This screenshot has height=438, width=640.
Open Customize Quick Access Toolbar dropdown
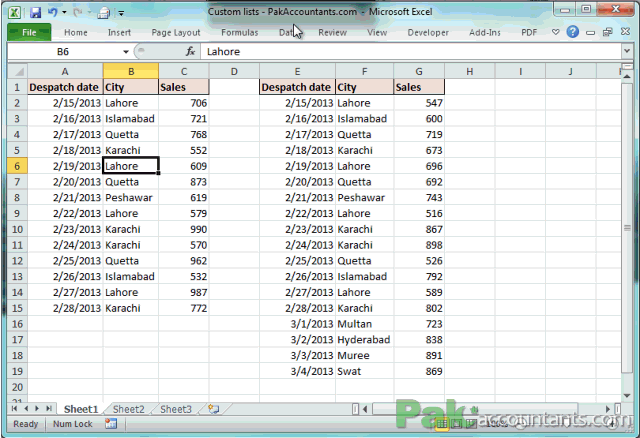click(x=121, y=13)
